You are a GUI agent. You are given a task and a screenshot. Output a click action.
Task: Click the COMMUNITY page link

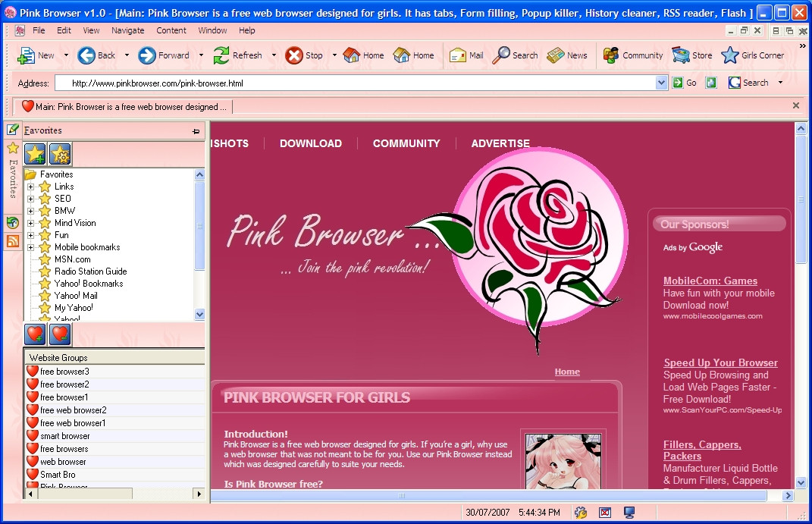[x=406, y=143]
